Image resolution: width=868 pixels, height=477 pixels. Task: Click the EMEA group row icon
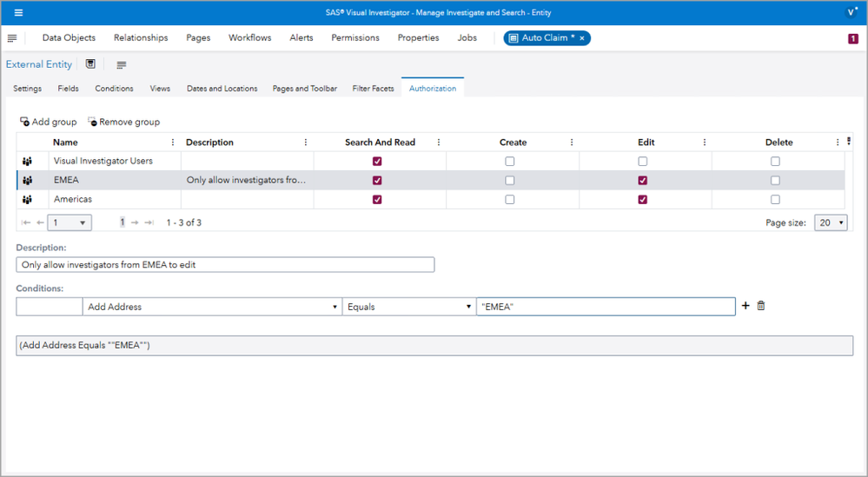point(28,181)
